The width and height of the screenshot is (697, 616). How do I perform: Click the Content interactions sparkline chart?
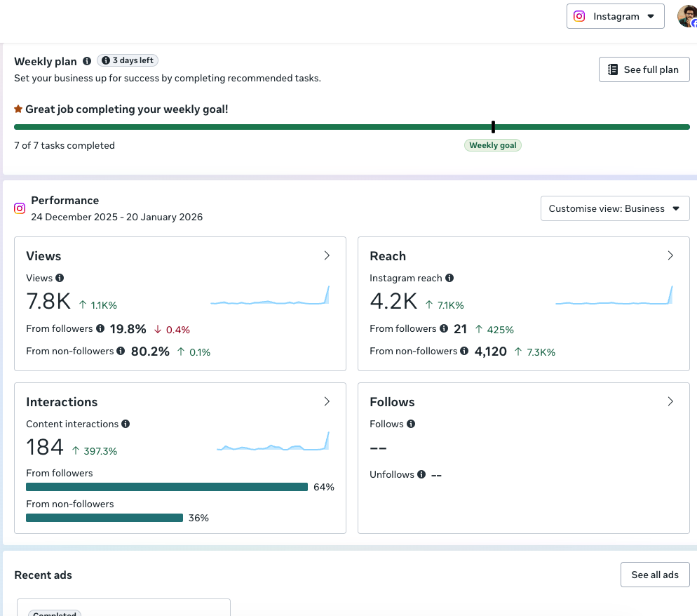click(x=273, y=441)
